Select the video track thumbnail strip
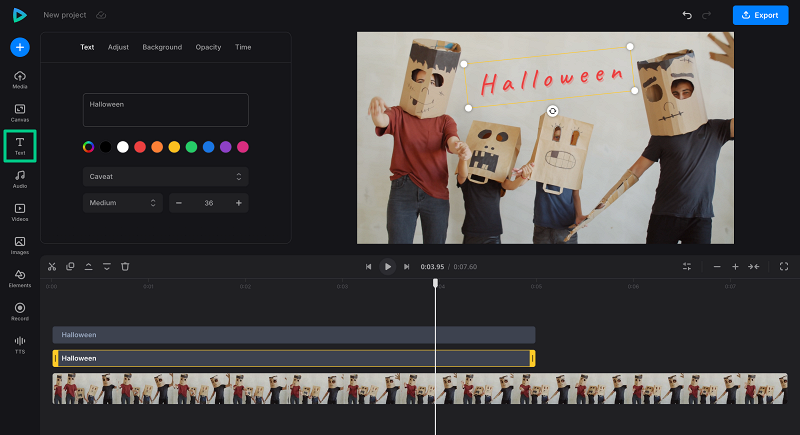The width and height of the screenshot is (800, 435). coord(420,389)
